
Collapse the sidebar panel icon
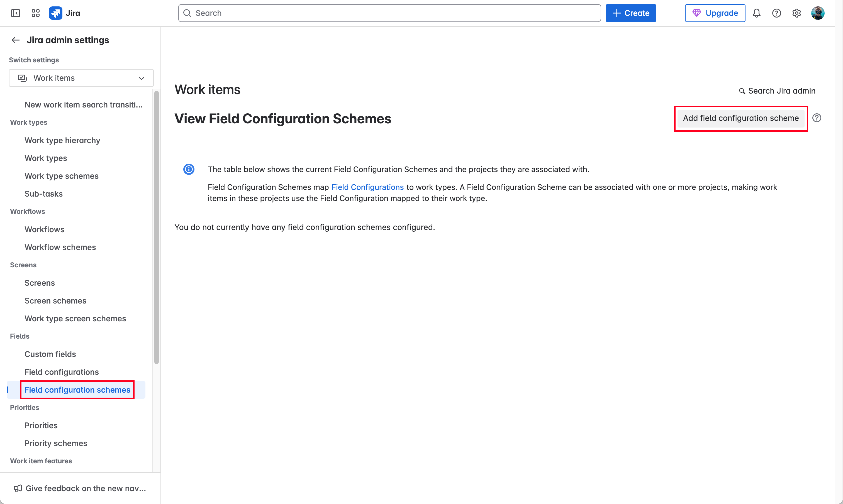[x=16, y=13]
